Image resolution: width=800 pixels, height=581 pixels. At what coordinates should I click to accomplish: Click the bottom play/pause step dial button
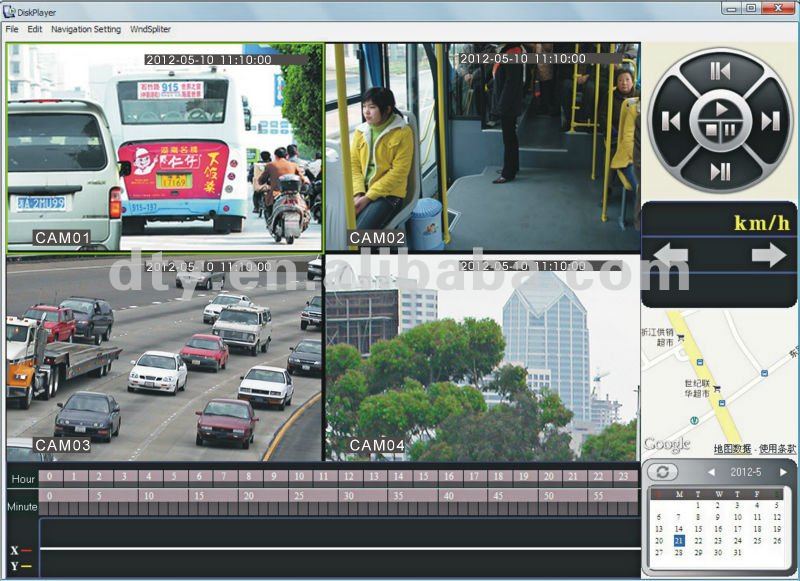pyautogui.click(x=721, y=171)
